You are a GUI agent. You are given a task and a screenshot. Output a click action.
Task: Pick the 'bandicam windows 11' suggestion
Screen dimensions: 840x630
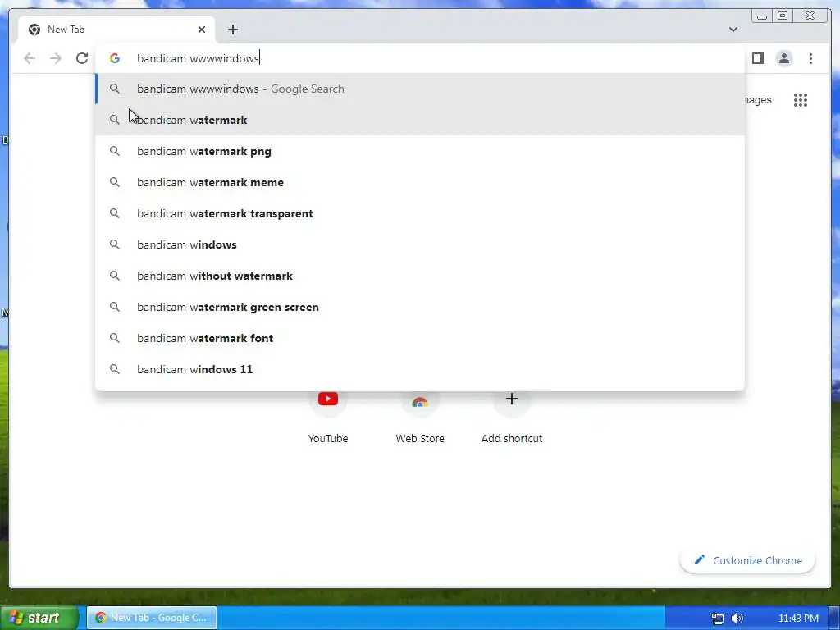[x=420, y=369]
